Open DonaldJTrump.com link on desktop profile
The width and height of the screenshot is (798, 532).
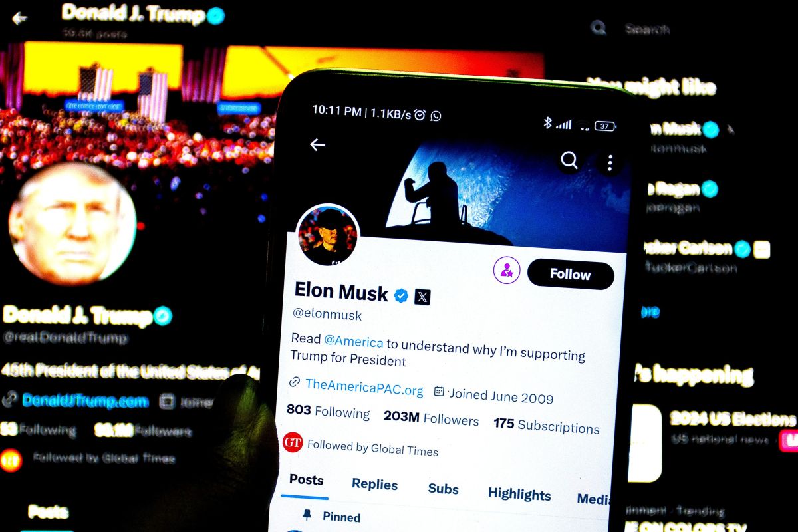(84, 401)
